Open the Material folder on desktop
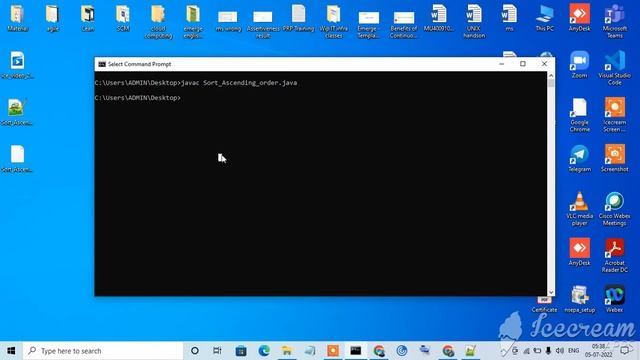The height and width of the screenshot is (360, 640). 17,18
